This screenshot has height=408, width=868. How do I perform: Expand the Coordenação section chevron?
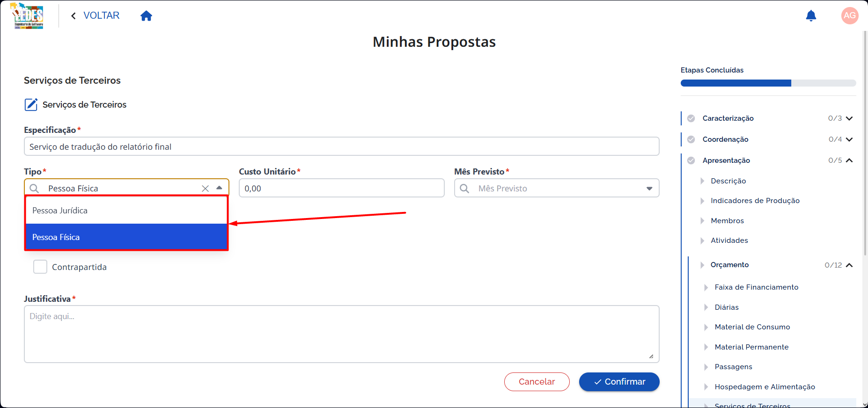[x=849, y=139]
